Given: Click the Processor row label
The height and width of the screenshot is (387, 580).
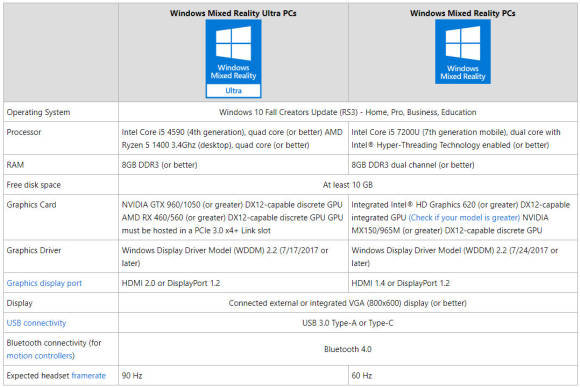Looking at the screenshot, I should 24,132.
